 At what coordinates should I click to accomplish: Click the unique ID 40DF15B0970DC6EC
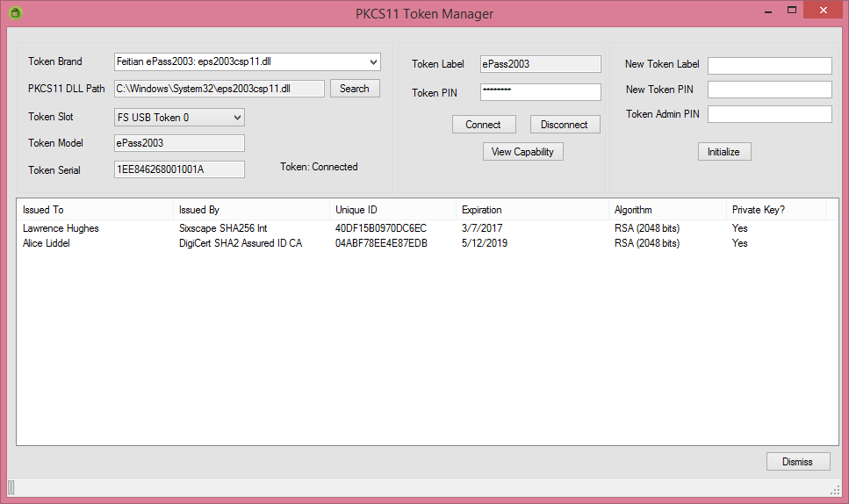pyautogui.click(x=381, y=228)
